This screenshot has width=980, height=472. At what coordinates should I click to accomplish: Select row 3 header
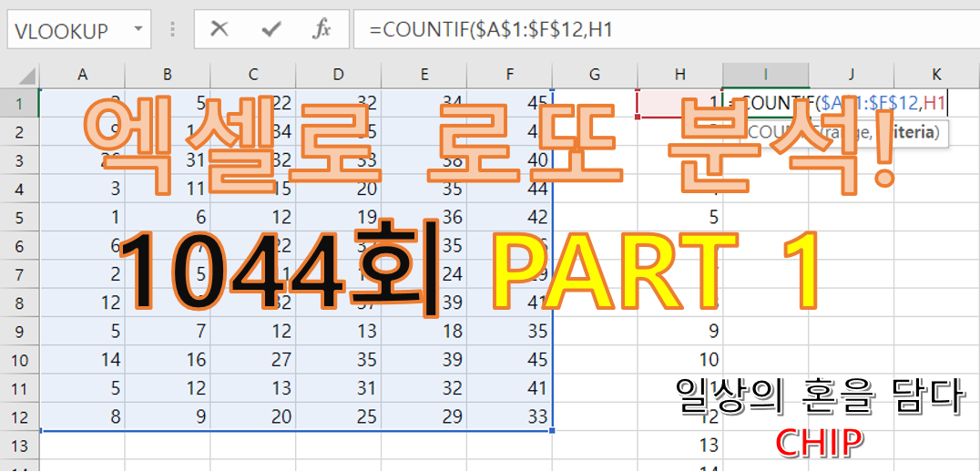coord(19,160)
